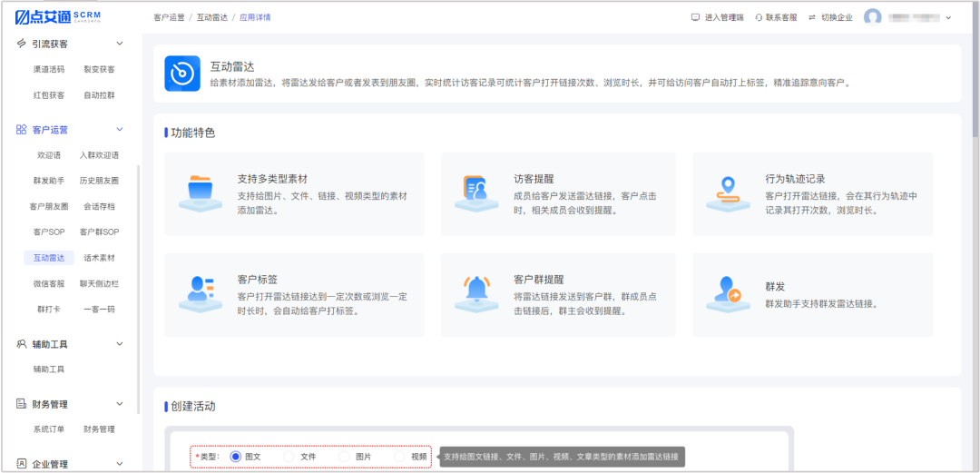The image size is (980, 473).
Task: Click 应用详情 in the breadcrumb
Action: [x=255, y=17]
